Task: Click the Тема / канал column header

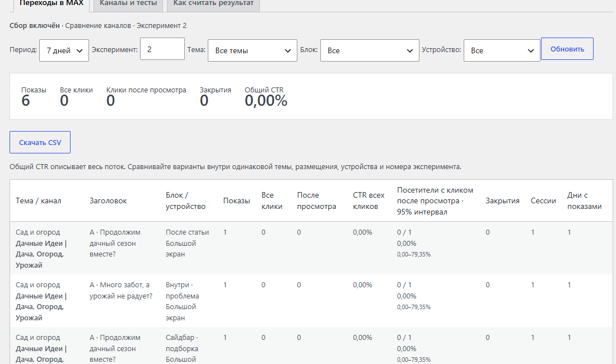Action: click(39, 200)
